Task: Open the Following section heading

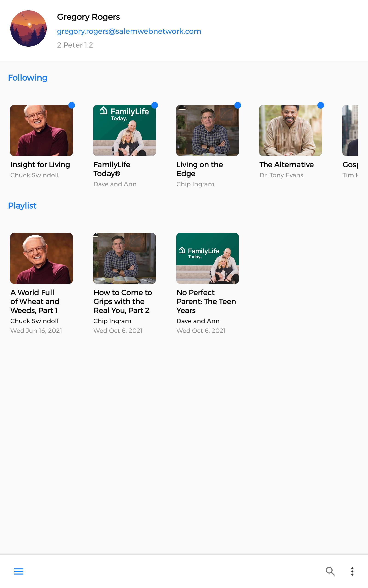Action: [x=28, y=78]
